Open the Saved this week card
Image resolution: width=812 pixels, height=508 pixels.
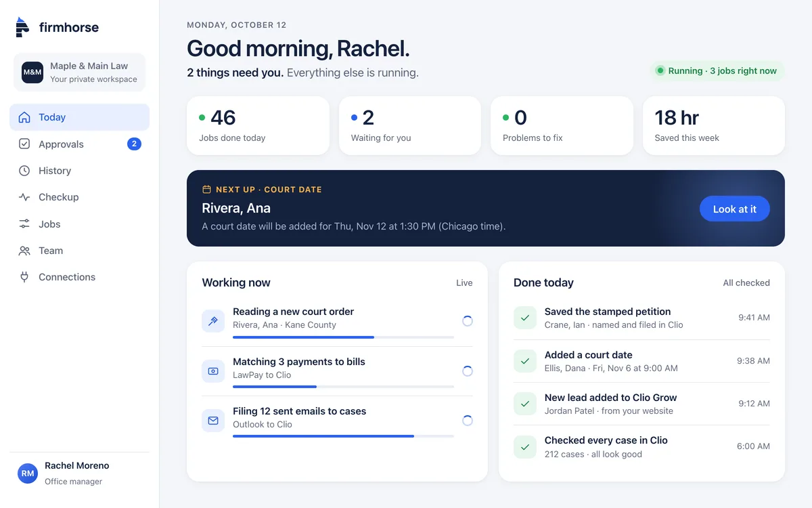(714, 125)
